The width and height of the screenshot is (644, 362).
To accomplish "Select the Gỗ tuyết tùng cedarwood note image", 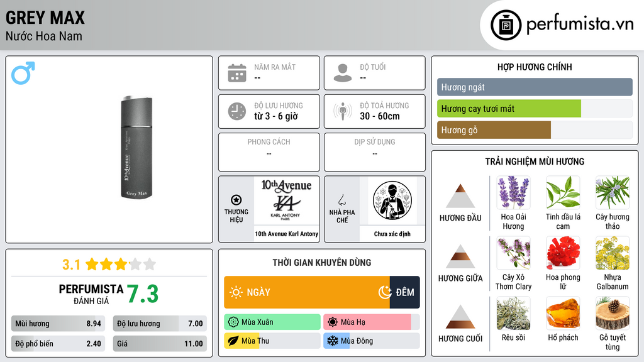I will tap(613, 314).
